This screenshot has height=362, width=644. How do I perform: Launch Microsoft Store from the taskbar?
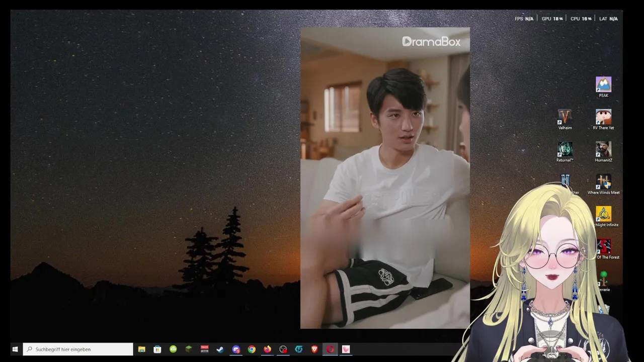157,349
